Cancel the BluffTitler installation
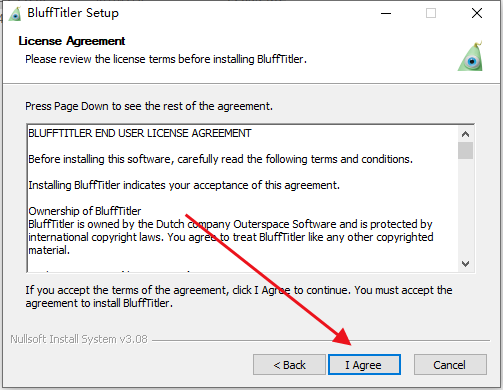Screen dimensions: 503x390 click(450, 365)
